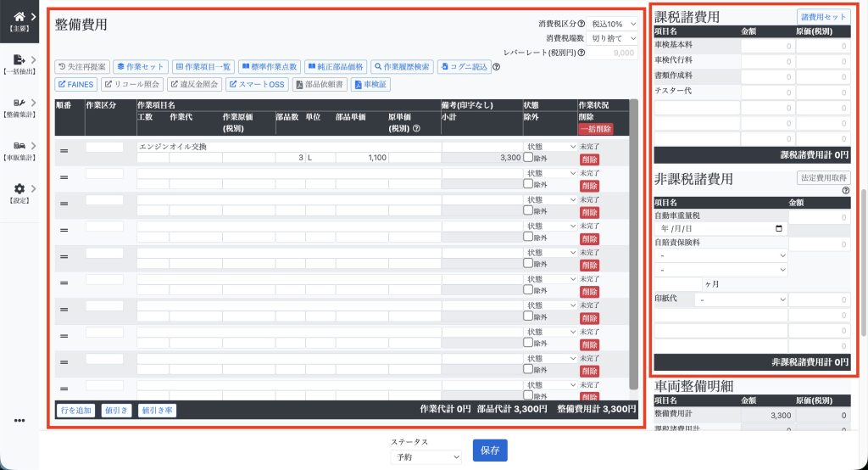This screenshot has width=868, height=470.
Task: Open the ステータス 予約 dropdown
Action: coord(426,456)
